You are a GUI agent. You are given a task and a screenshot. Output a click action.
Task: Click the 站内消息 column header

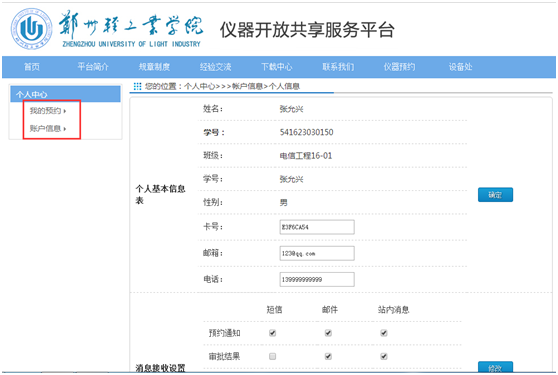point(393,310)
